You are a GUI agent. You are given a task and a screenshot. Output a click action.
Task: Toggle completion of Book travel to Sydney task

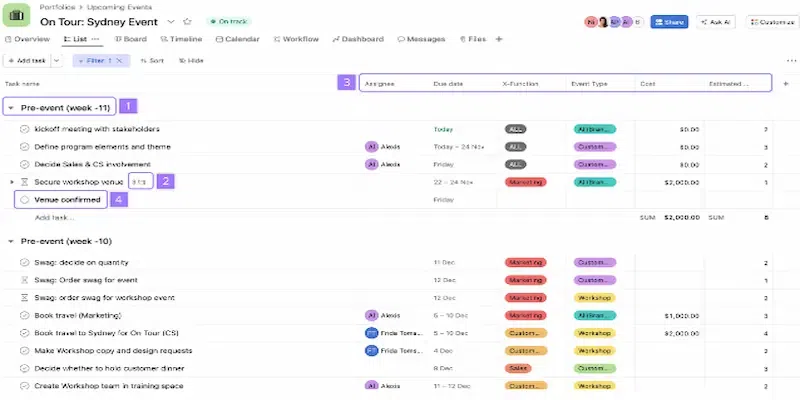(x=24, y=333)
